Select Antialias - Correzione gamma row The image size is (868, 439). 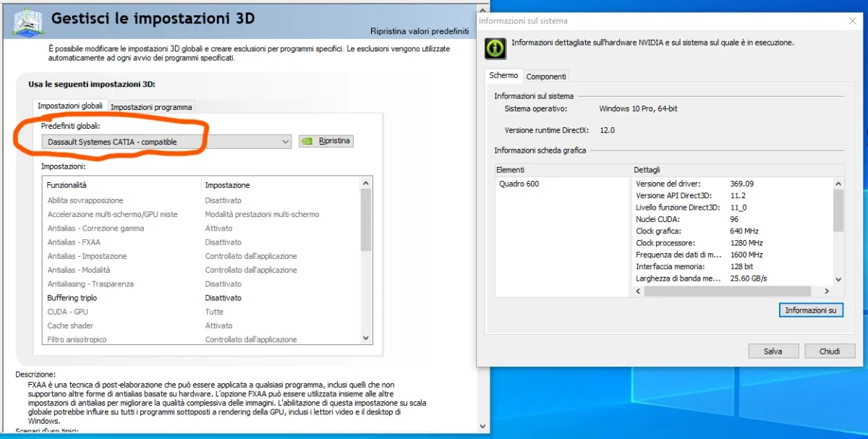point(201,229)
